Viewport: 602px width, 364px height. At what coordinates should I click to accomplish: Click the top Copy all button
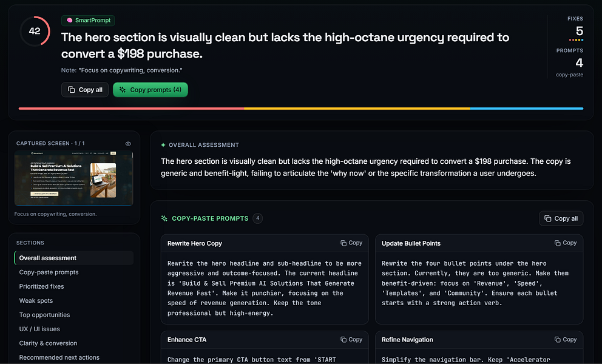pyautogui.click(x=85, y=89)
